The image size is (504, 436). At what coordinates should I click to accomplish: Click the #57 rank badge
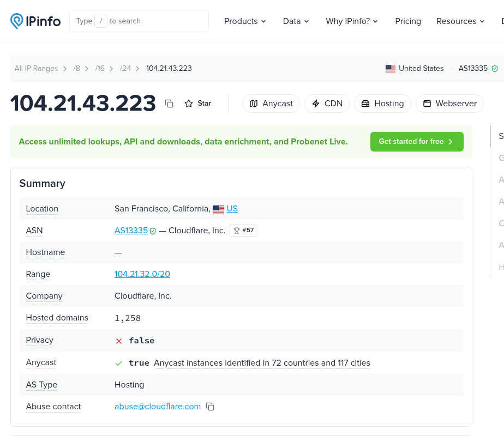tap(244, 230)
